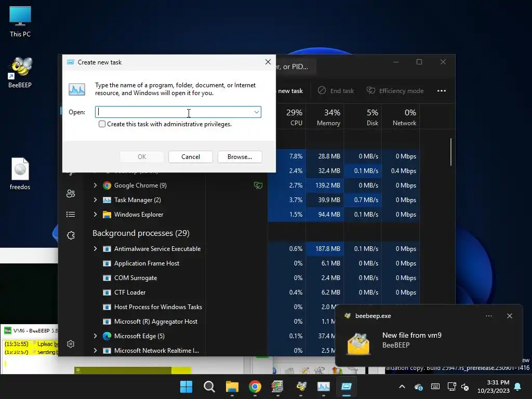Dismiss the beebeep.exe notification
The image size is (532, 399).
tap(510, 316)
